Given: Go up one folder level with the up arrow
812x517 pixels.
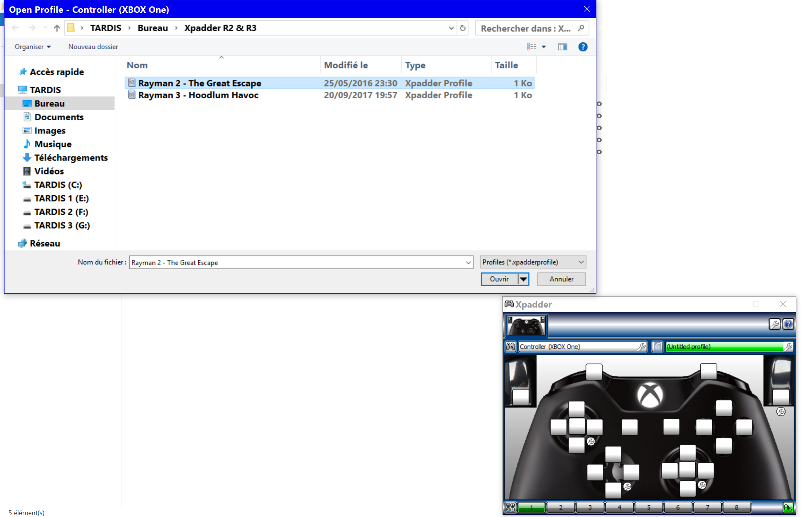Looking at the screenshot, I should pyautogui.click(x=57, y=28).
